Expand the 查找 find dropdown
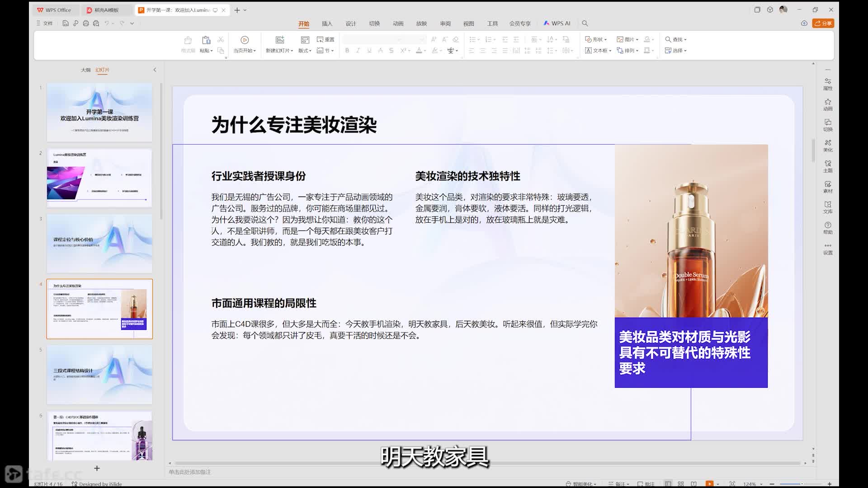The height and width of the screenshot is (488, 868). pyautogui.click(x=676, y=39)
